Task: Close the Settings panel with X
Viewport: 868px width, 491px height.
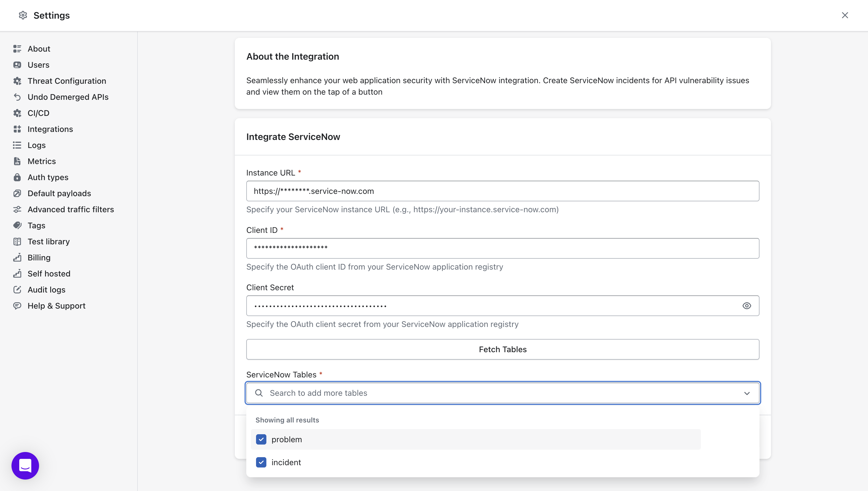Action: pyautogui.click(x=845, y=15)
